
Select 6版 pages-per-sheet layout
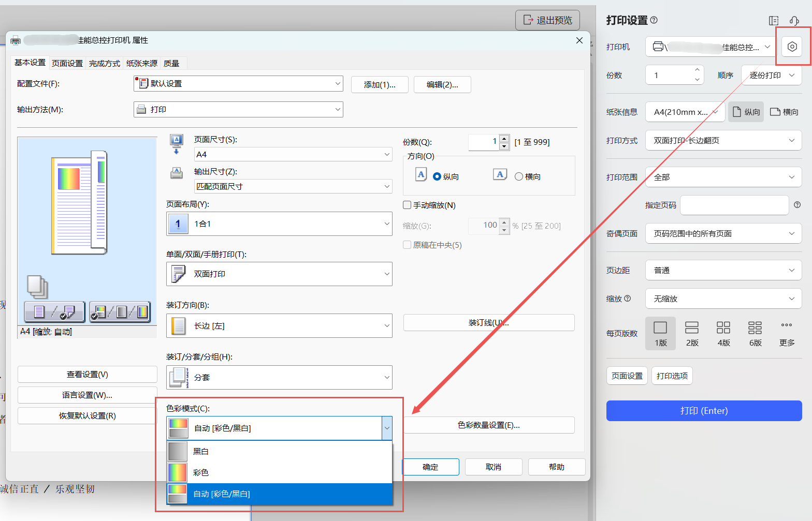click(755, 333)
